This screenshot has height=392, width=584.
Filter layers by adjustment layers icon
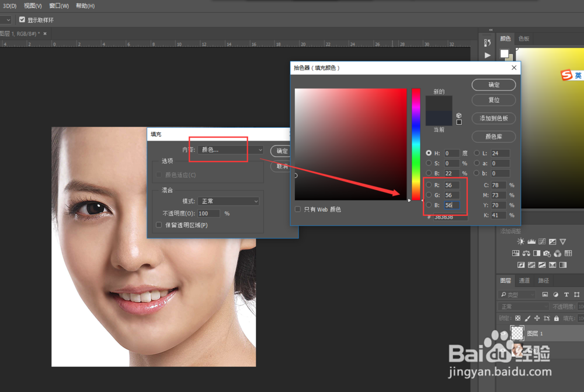556,295
